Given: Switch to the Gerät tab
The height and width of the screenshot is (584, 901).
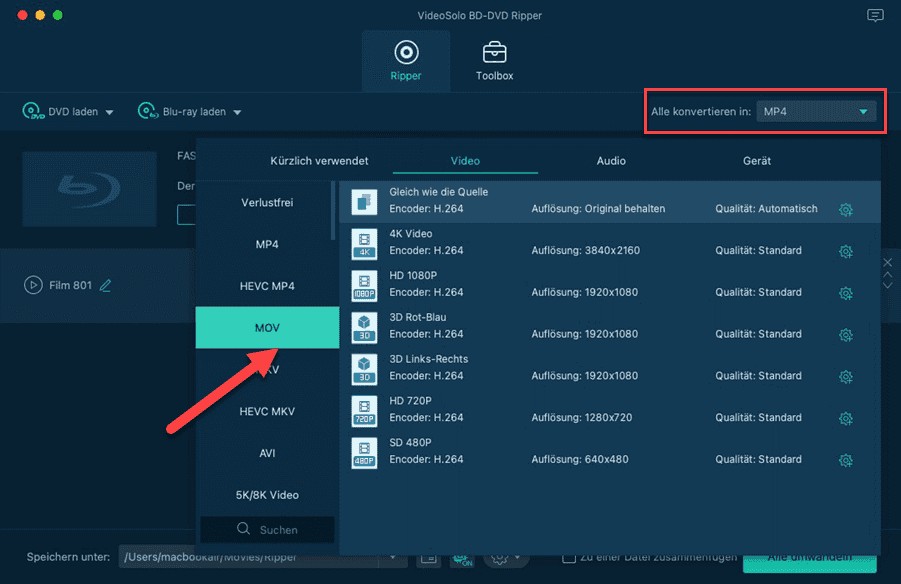Looking at the screenshot, I should point(757,161).
